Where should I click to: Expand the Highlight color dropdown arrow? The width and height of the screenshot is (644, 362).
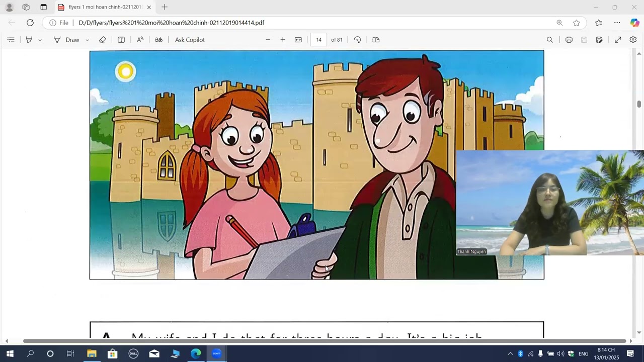tap(40, 40)
